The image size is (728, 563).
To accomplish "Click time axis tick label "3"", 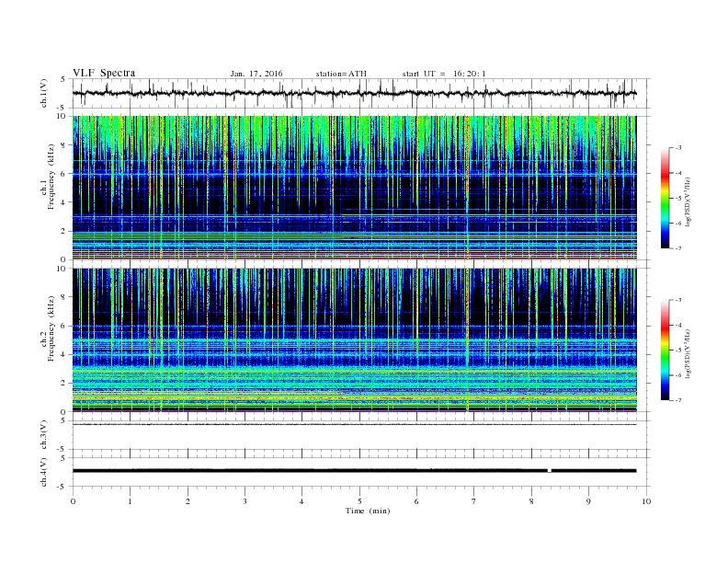I will 245,501.
